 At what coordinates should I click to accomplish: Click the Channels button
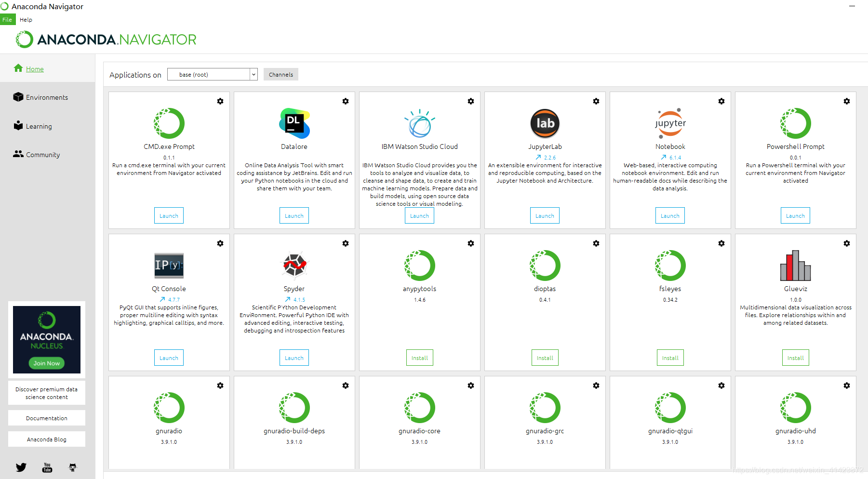click(281, 74)
